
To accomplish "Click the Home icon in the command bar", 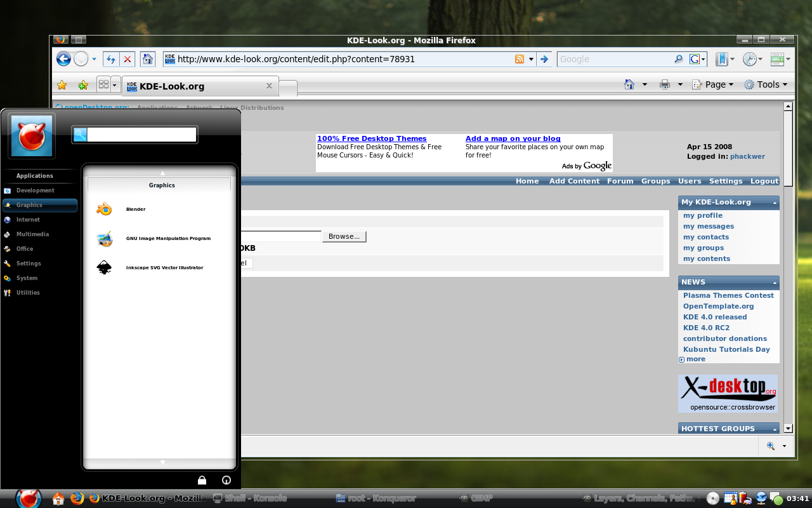I will pyautogui.click(x=629, y=84).
